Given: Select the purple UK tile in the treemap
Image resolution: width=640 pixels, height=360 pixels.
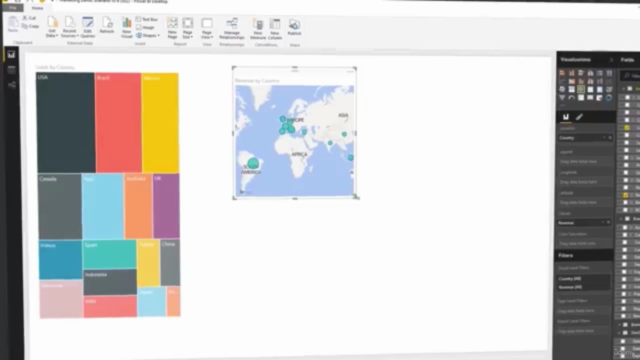Looking at the screenshot, I should click(166, 206).
